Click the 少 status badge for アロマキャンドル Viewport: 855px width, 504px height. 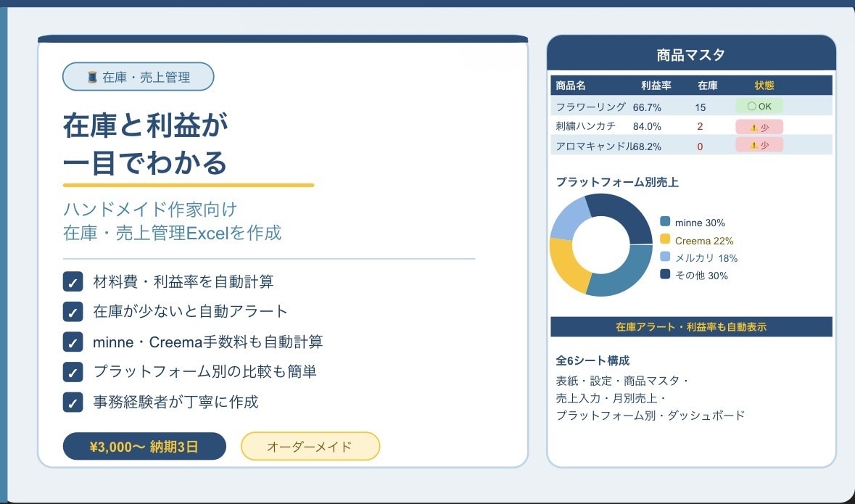[759, 145]
